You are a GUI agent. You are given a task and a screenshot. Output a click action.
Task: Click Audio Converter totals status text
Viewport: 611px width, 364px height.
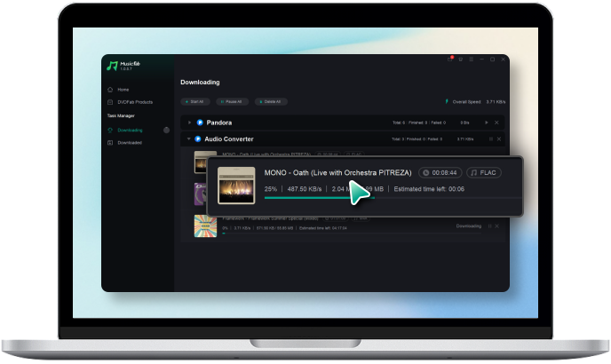[417, 139]
